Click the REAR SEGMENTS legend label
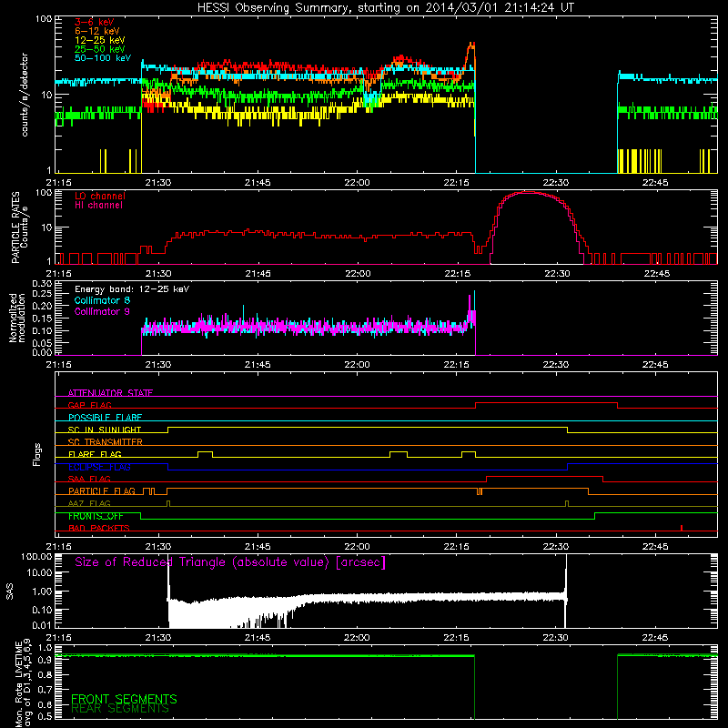 point(120,709)
